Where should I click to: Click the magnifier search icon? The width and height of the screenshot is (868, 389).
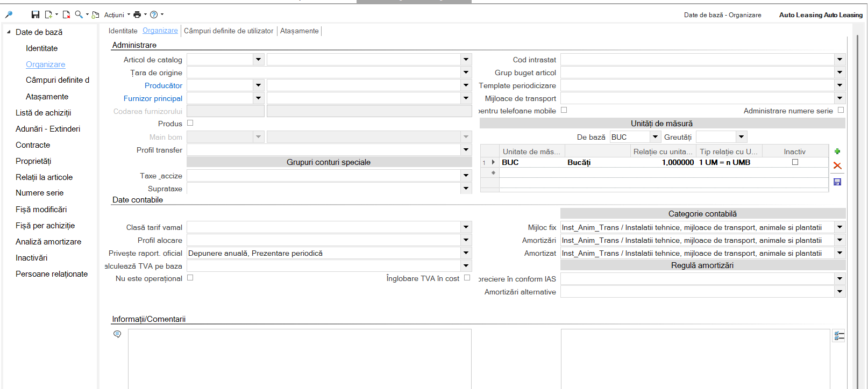click(79, 15)
